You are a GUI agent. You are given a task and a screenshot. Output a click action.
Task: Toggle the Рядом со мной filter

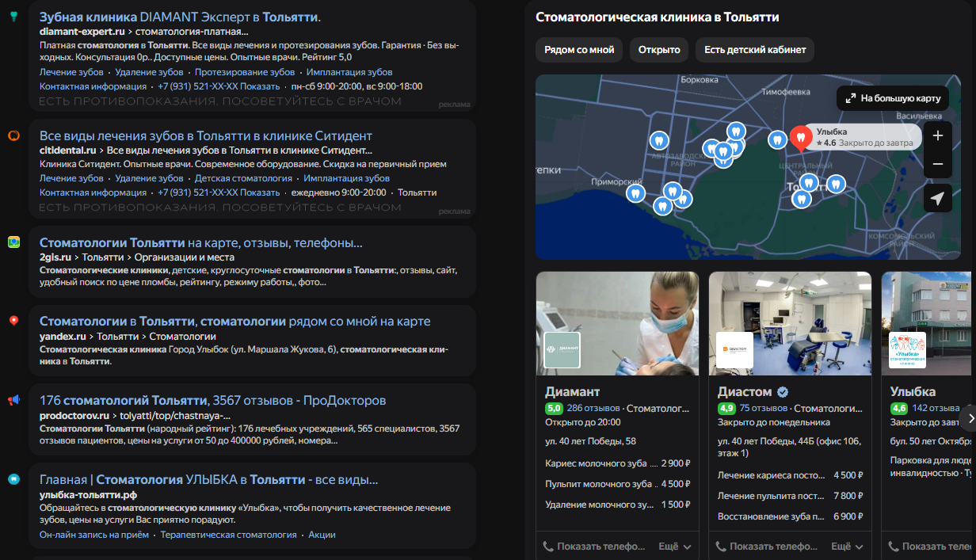click(579, 50)
